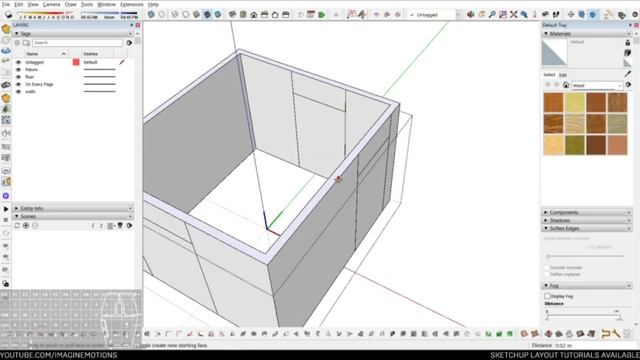This screenshot has width=640, height=360.
Task: Collapse the Fog panel
Action: tap(546, 285)
